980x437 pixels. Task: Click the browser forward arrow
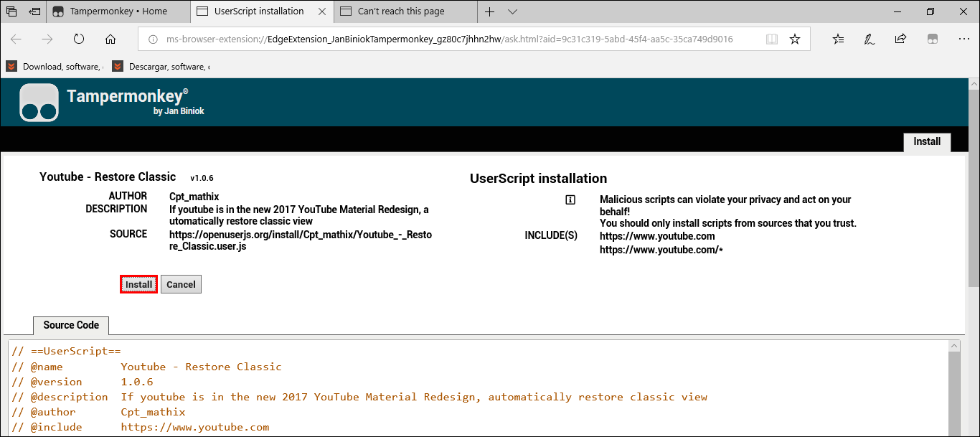(47, 39)
